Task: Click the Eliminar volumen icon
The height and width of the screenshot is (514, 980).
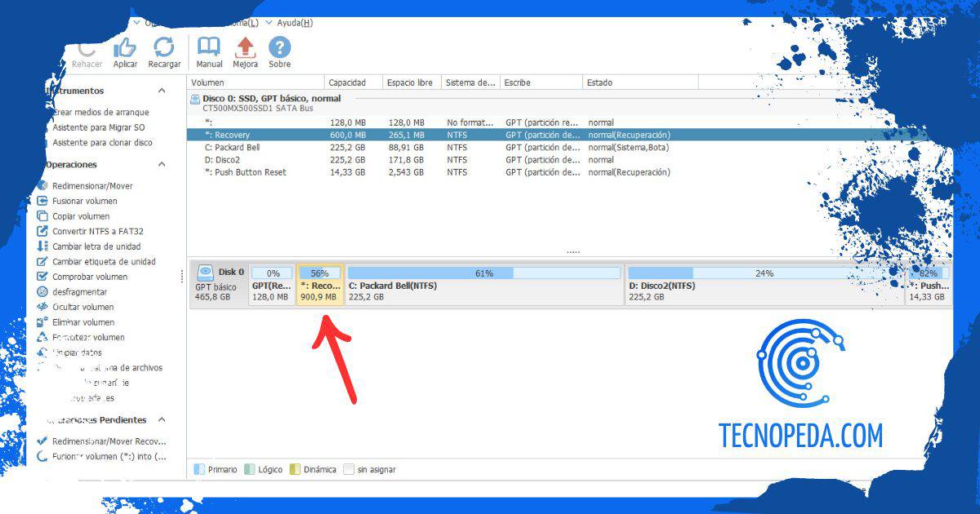Action: 43,322
